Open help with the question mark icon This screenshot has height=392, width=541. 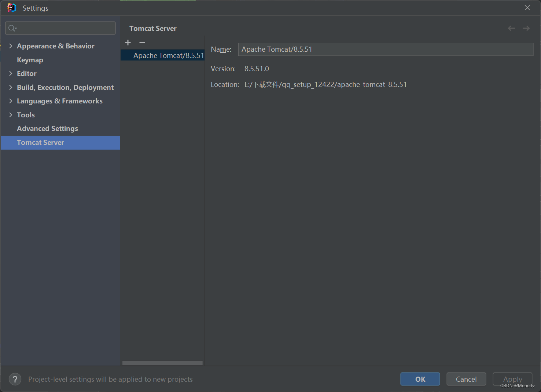point(15,379)
